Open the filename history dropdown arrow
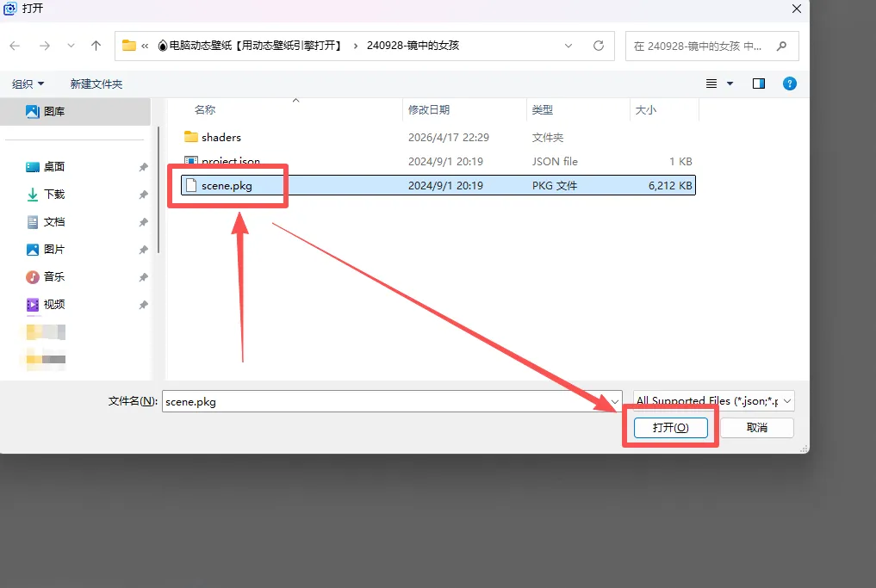Screen dimensions: 876x588 click(x=615, y=401)
